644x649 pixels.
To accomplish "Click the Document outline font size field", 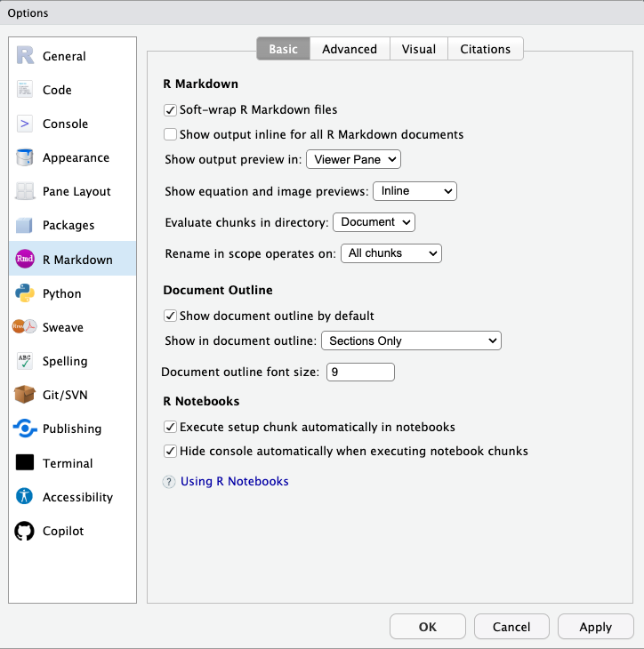I will (x=360, y=373).
